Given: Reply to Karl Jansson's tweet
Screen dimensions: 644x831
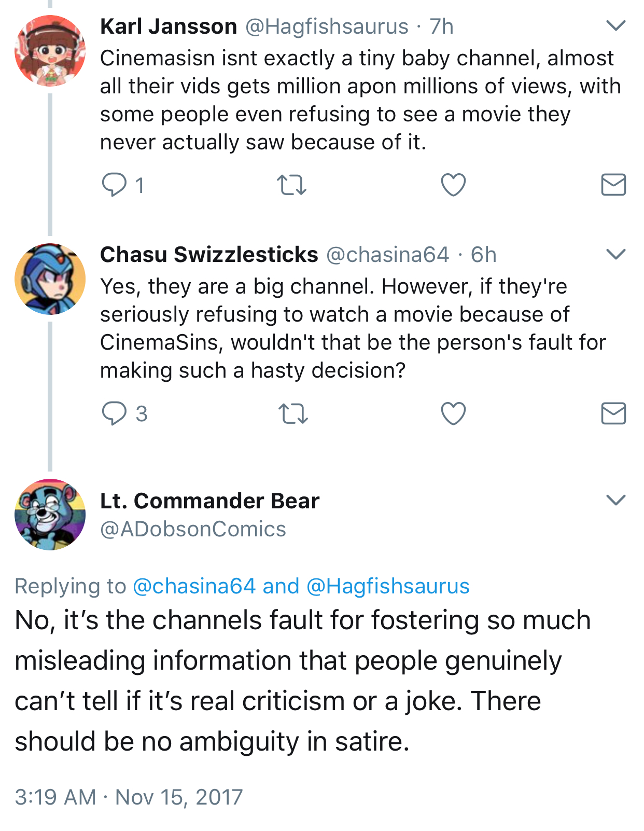Looking at the screenshot, I should [114, 185].
